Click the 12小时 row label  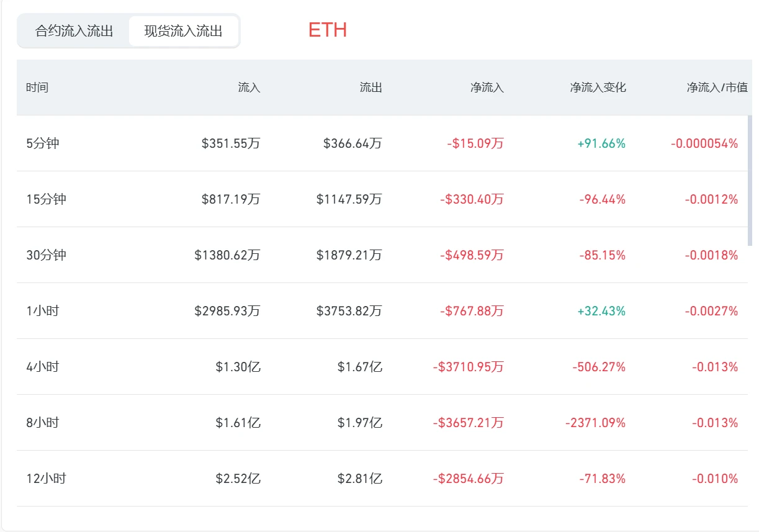[x=46, y=479]
